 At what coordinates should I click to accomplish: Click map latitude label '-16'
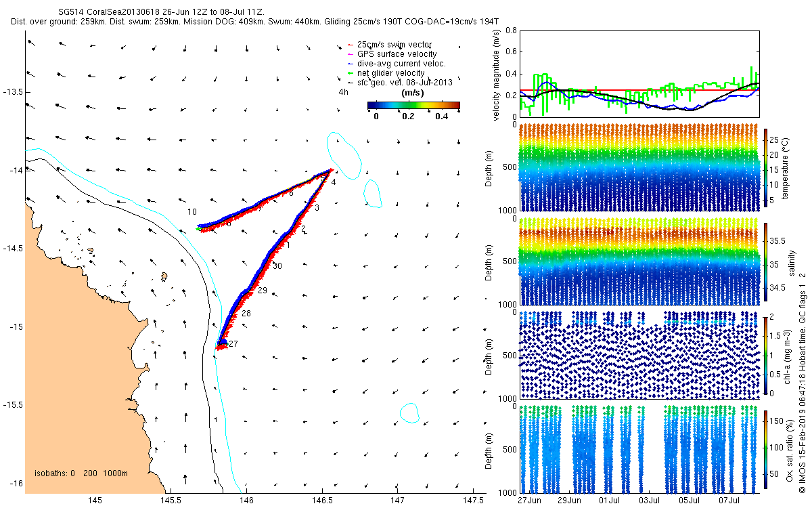(x=16, y=483)
